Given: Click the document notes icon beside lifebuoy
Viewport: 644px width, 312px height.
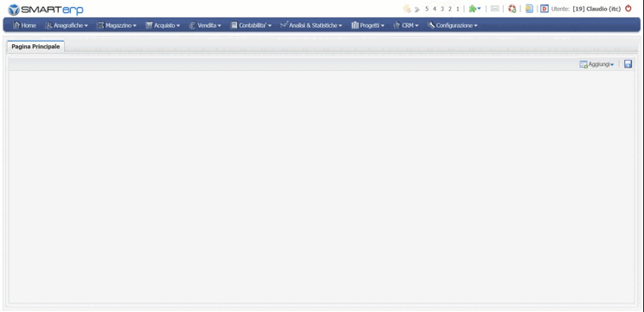Looking at the screenshot, I should [529, 9].
